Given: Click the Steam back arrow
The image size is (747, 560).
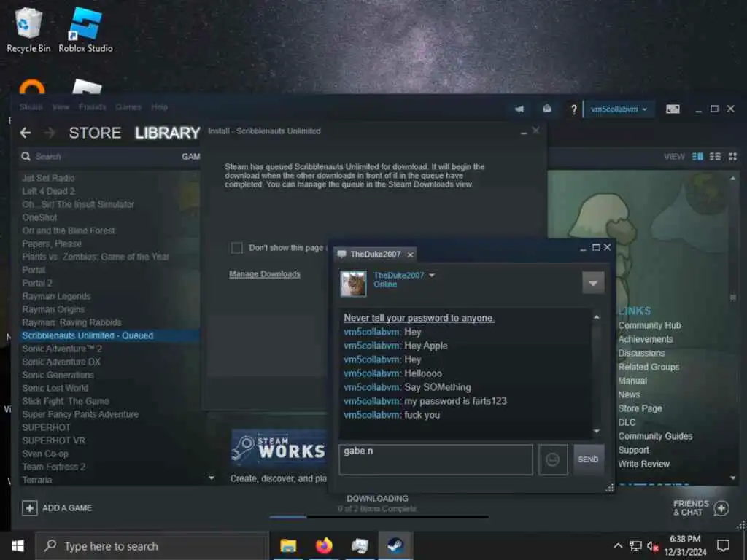Looking at the screenshot, I should tap(26, 133).
